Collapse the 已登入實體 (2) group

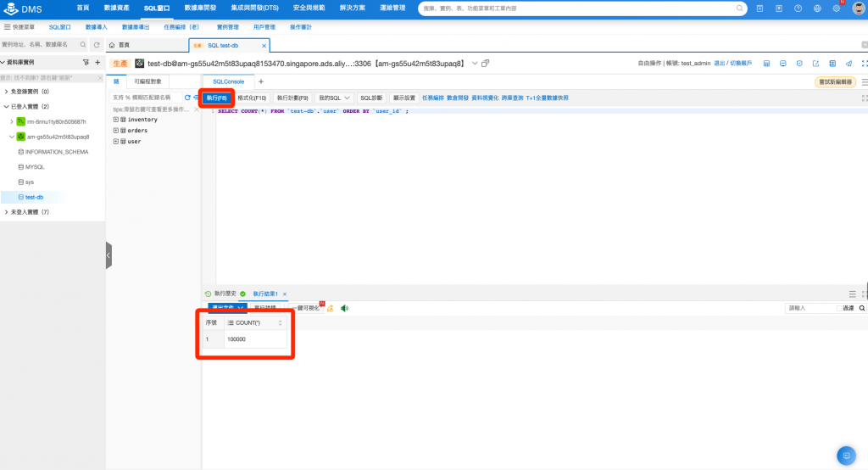(x=6, y=106)
